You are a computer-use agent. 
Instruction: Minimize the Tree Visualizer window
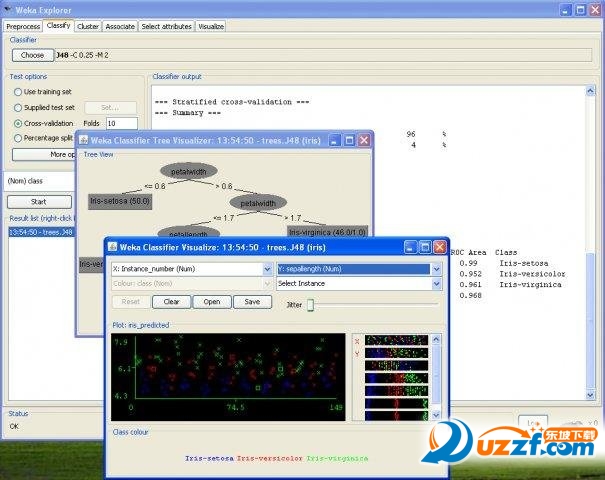(x=335, y=140)
